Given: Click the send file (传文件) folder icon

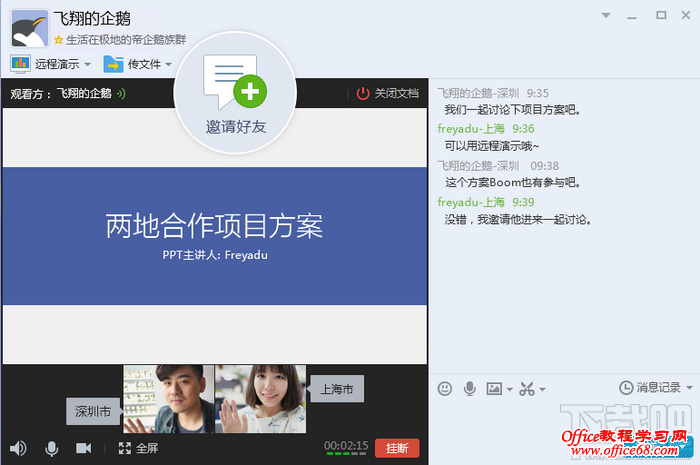Looking at the screenshot, I should pos(113,64).
